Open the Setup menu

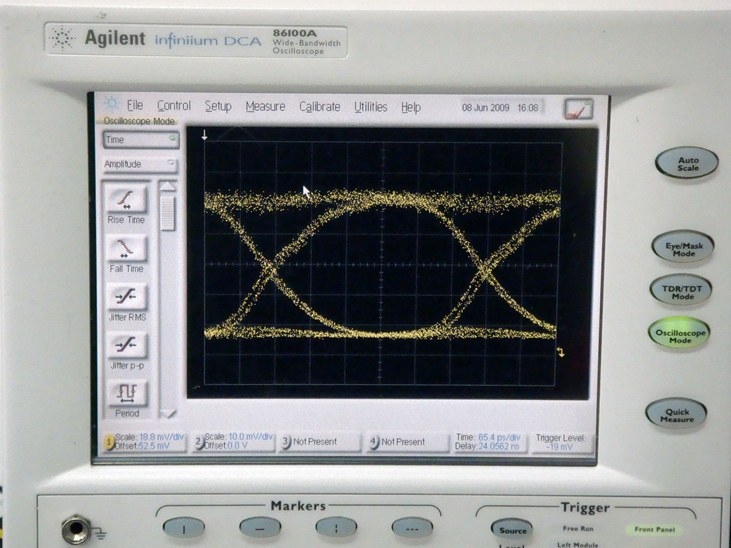218,106
